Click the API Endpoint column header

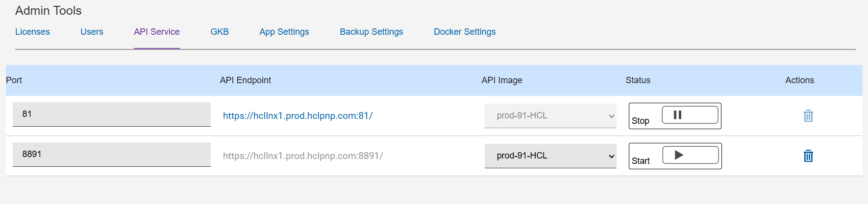click(x=245, y=80)
